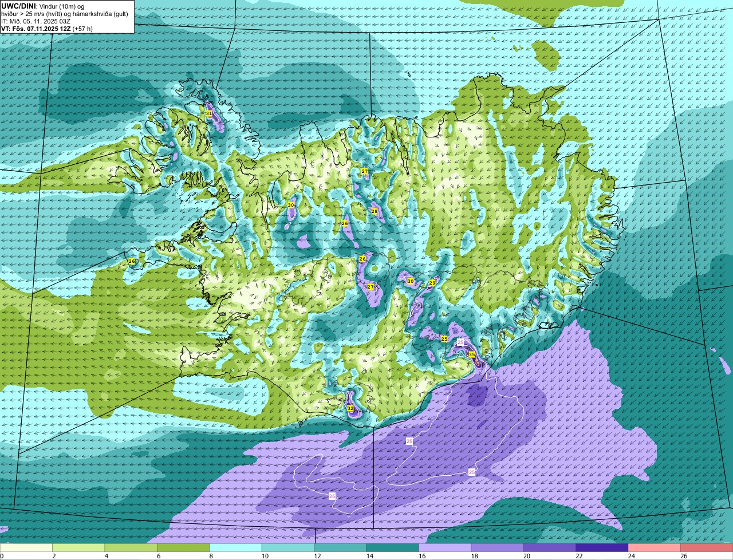733x560 pixels.
Task: Select the yellow gust label 29
Action: pos(432,283)
